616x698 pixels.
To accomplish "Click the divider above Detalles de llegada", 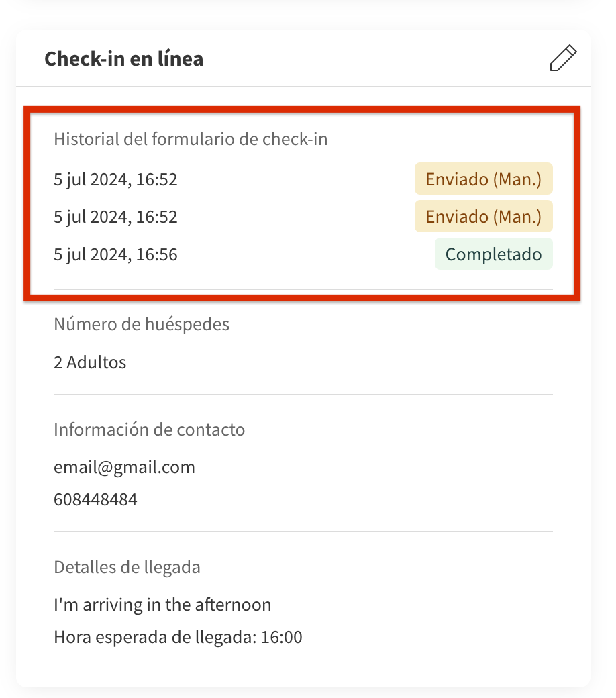I will [303, 532].
